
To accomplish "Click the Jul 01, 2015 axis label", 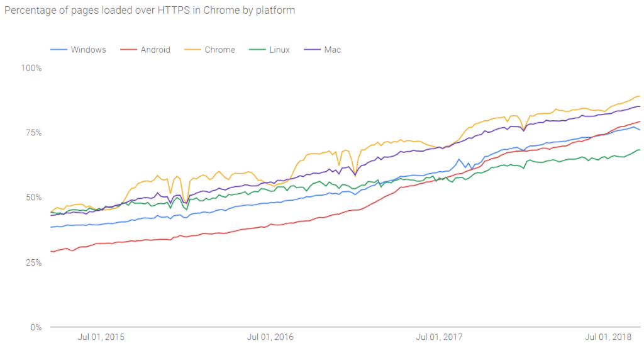I will pos(101,337).
